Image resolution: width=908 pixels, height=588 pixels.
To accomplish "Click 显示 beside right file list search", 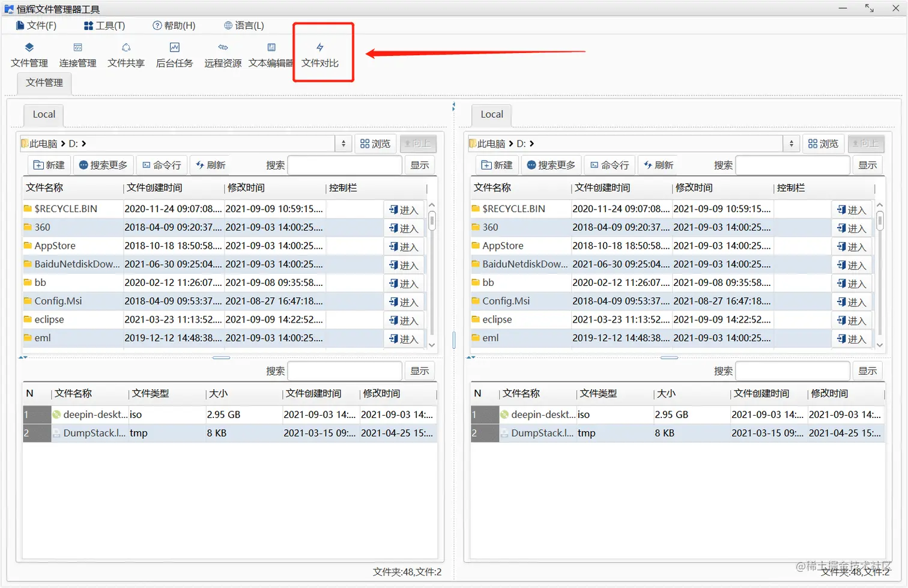I will pyautogui.click(x=868, y=371).
